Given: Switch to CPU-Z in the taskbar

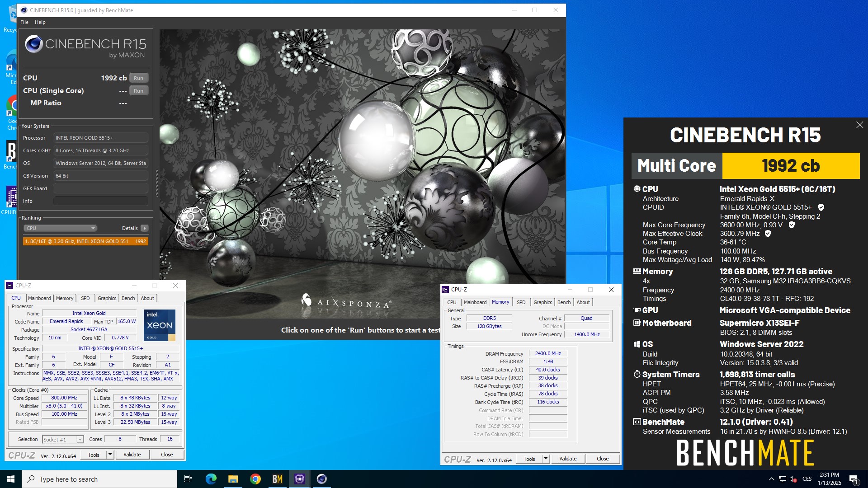Looking at the screenshot, I should 300,479.
